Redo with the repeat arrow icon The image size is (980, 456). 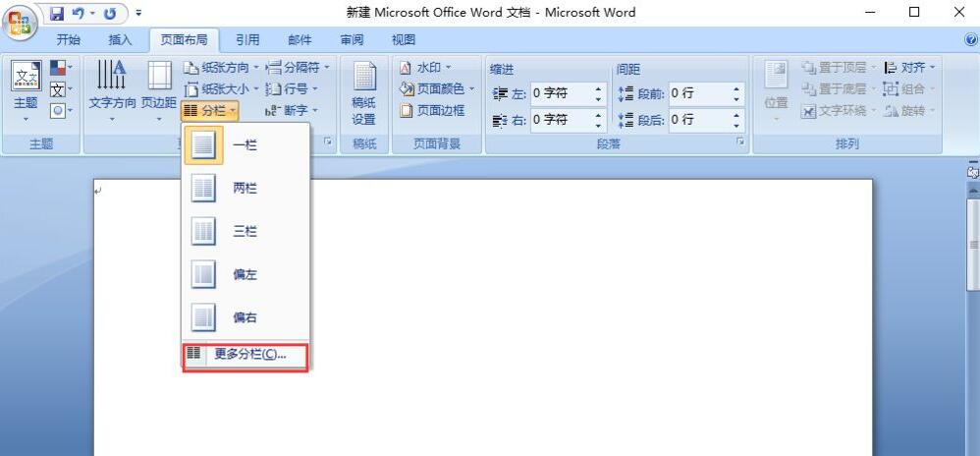109,13
